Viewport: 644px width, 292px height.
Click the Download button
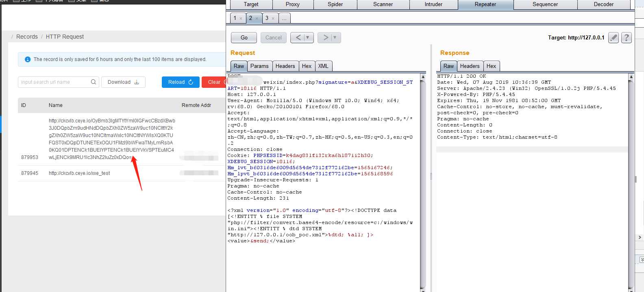[123, 82]
